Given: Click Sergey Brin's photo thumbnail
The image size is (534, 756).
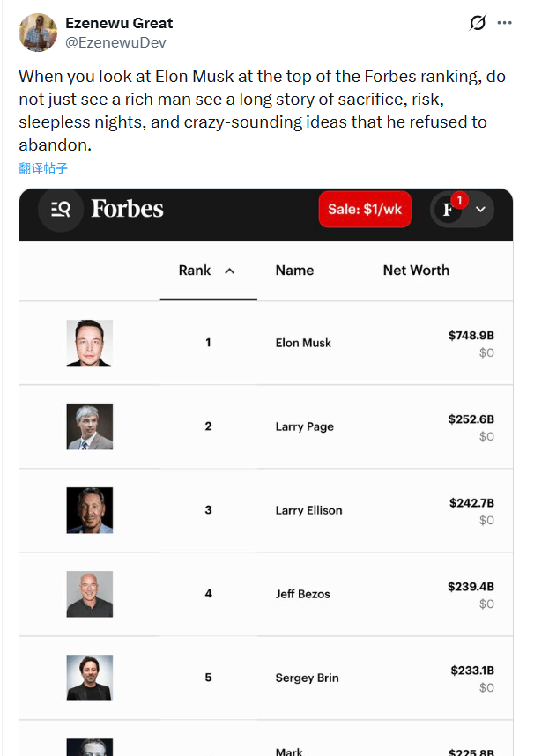Looking at the screenshot, I should point(90,678).
